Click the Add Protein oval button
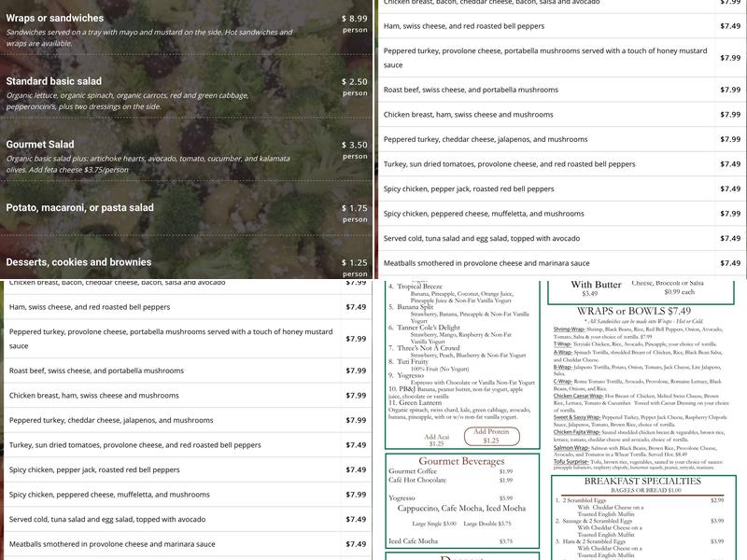The image size is (747, 560). [x=492, y=436]
